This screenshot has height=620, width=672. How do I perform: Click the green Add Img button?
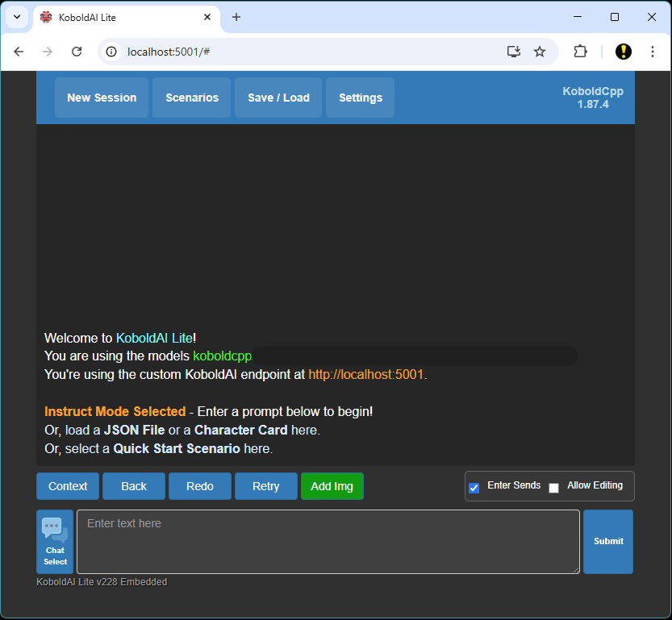coord(332,486)
